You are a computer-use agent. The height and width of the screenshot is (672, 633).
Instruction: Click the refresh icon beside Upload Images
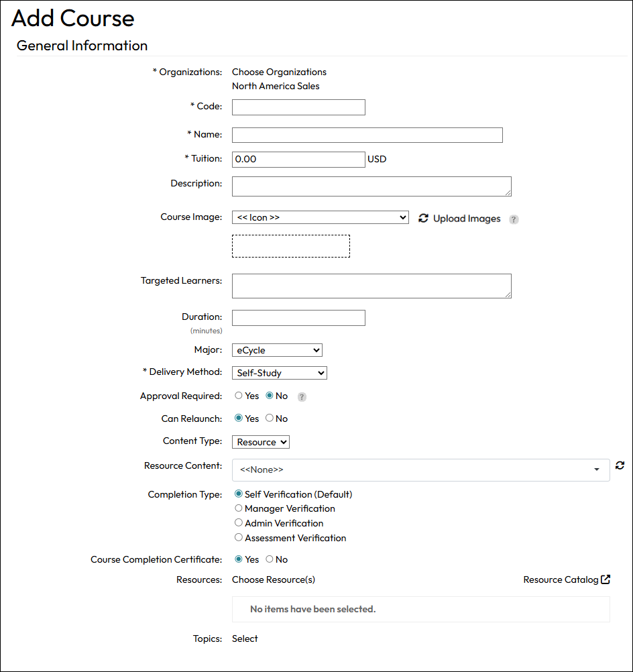pyautogui.click(x=423, y=218)
